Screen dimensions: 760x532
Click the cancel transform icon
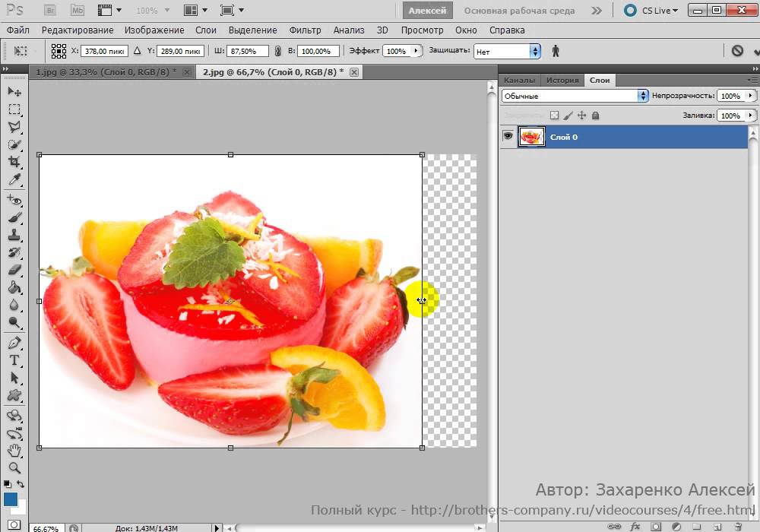737,50
